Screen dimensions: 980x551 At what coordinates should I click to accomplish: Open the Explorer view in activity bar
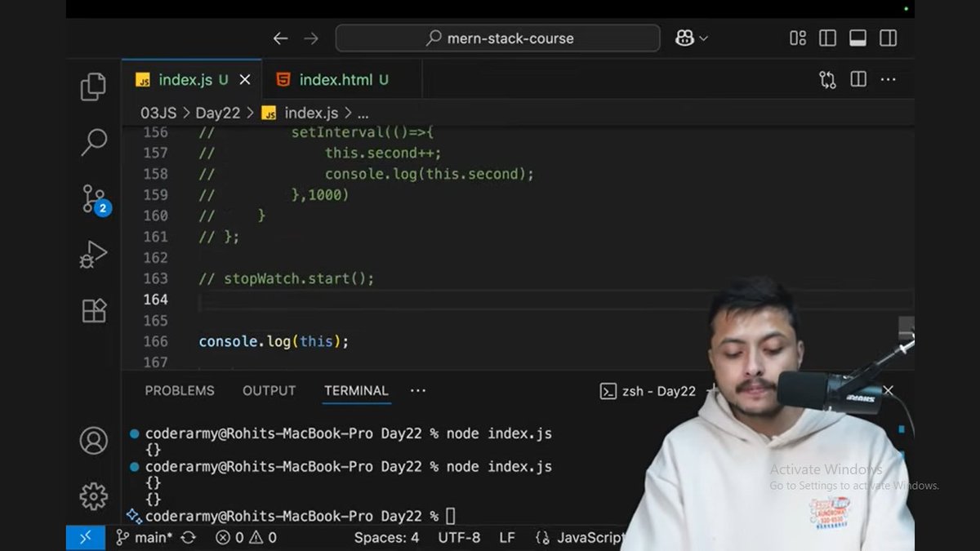click(x=93, y=87)
